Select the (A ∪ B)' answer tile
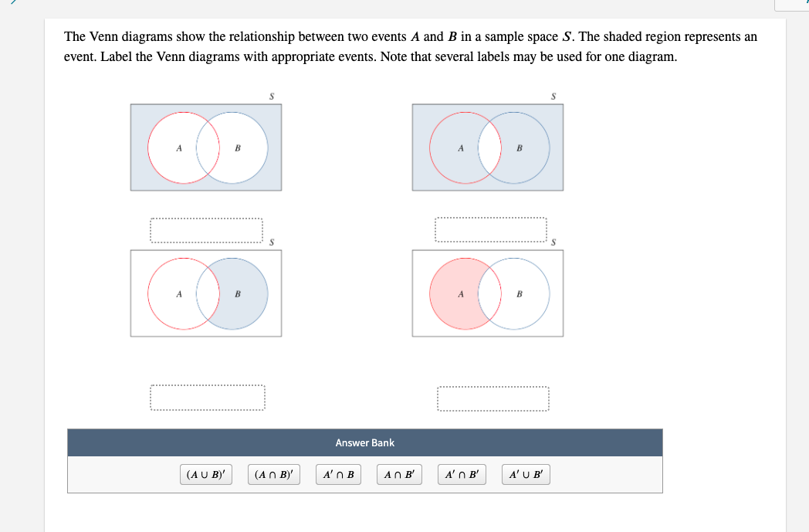 coord(206,474)
